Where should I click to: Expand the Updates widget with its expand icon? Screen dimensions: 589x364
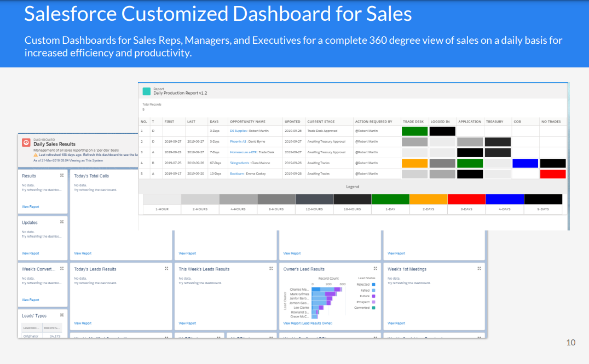[62, 222]
